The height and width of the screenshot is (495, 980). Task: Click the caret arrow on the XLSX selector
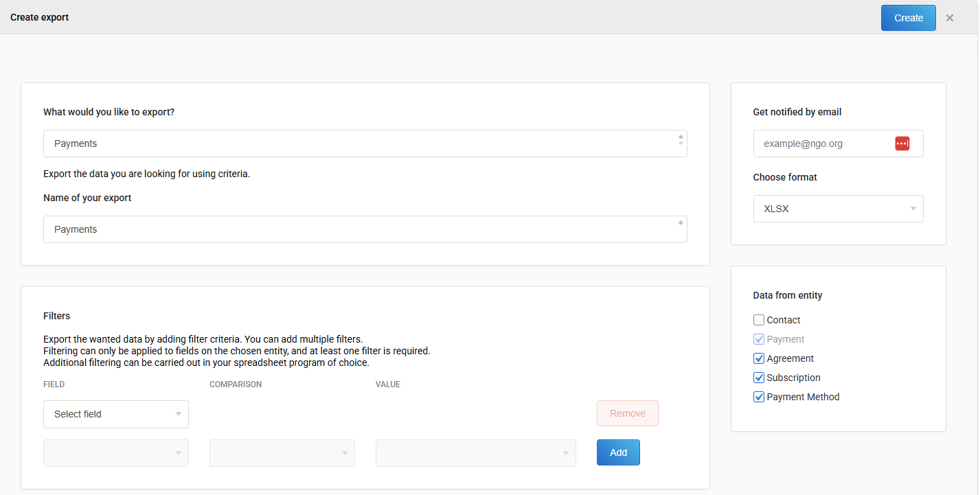[913, 209]
